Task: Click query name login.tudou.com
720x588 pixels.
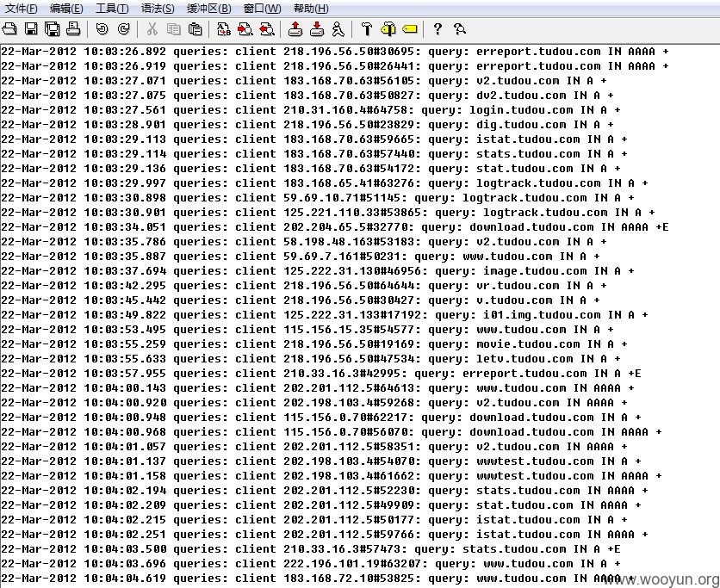Action: tap(521, 110)
